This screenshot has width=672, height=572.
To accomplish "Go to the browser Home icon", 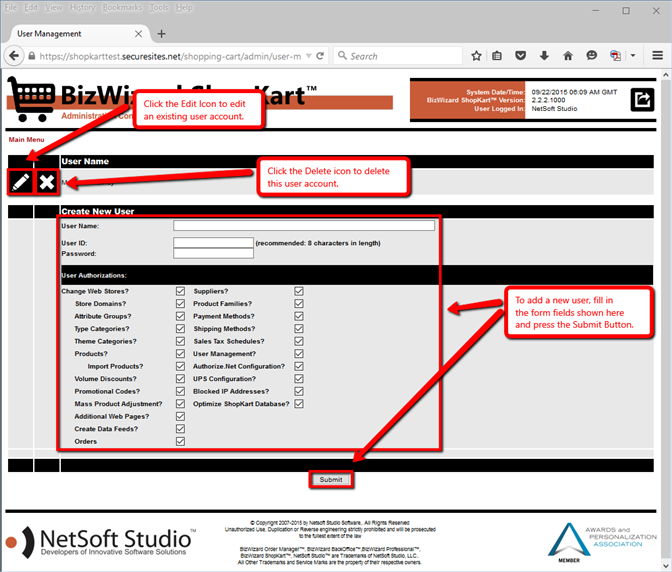I will click(568, 56).
